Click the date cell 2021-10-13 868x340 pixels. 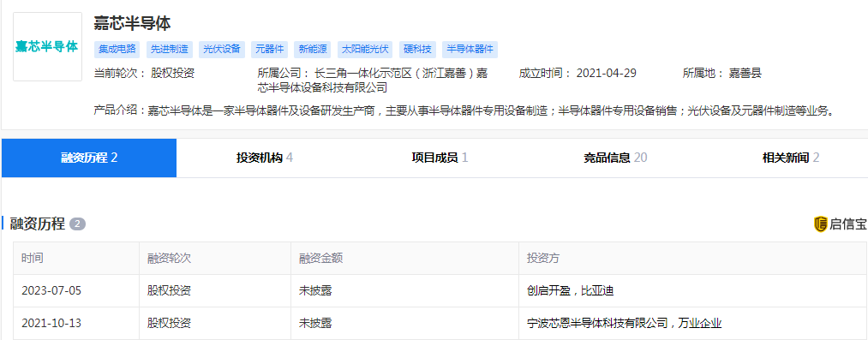[x=51, y=324]
